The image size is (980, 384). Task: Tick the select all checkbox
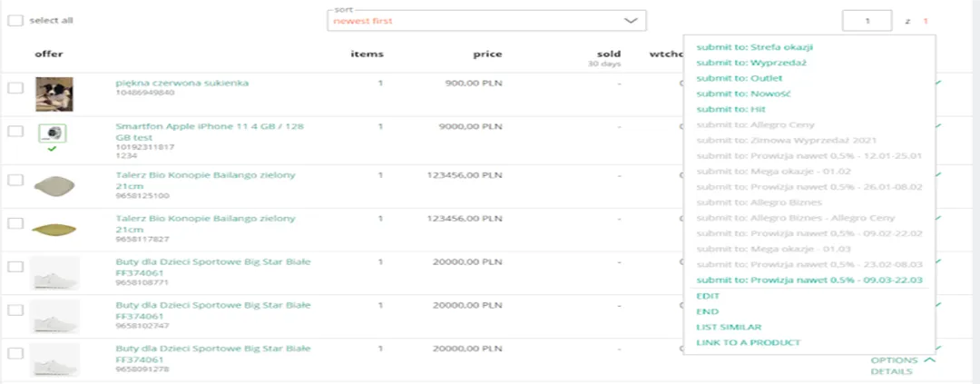pyautogui.click(x=15, y=21)
